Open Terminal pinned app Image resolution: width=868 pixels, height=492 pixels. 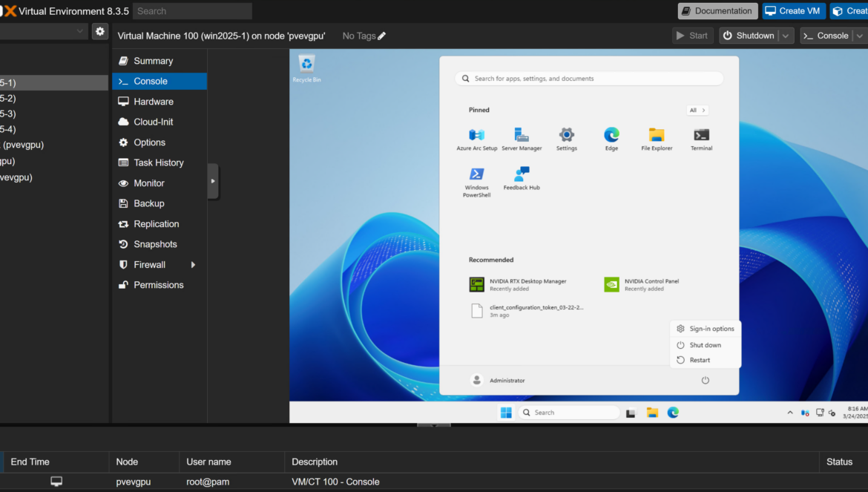point(701,139)
